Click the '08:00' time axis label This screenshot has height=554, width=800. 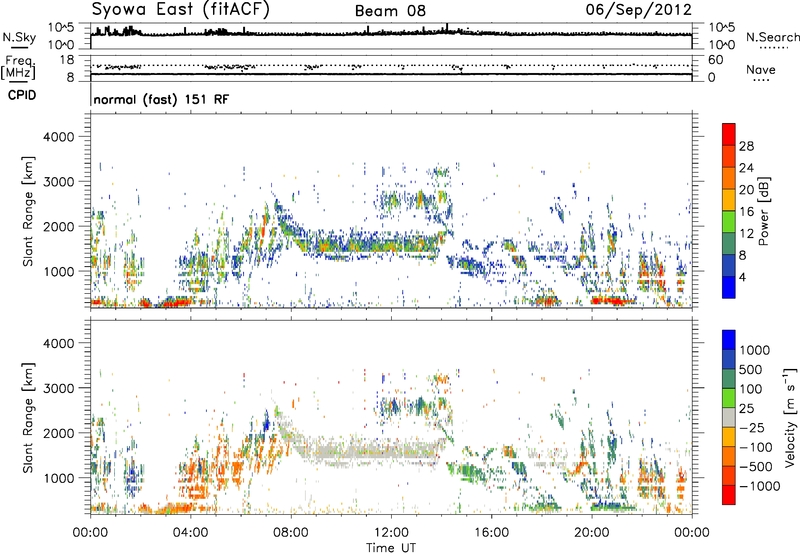point(290,533)
